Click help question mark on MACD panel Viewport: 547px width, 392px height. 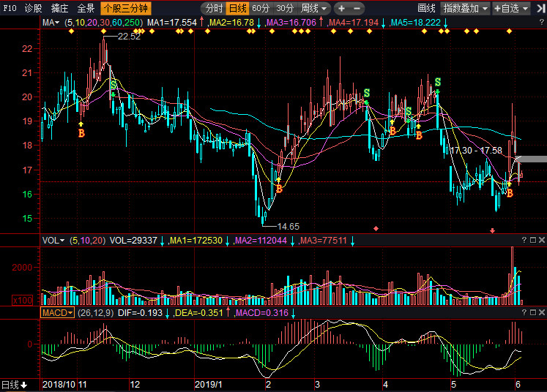524,312
